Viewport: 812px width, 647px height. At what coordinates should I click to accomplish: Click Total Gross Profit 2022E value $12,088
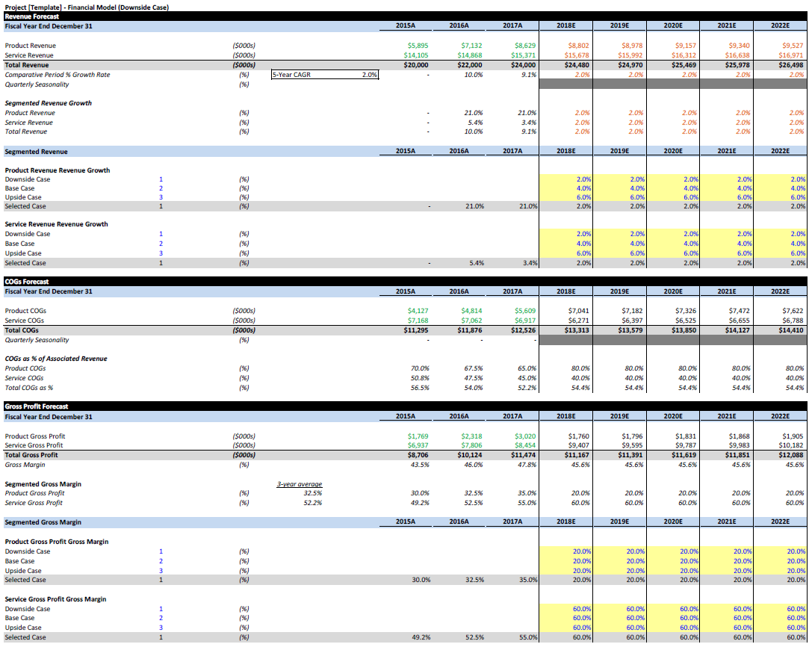pos(791,455)
